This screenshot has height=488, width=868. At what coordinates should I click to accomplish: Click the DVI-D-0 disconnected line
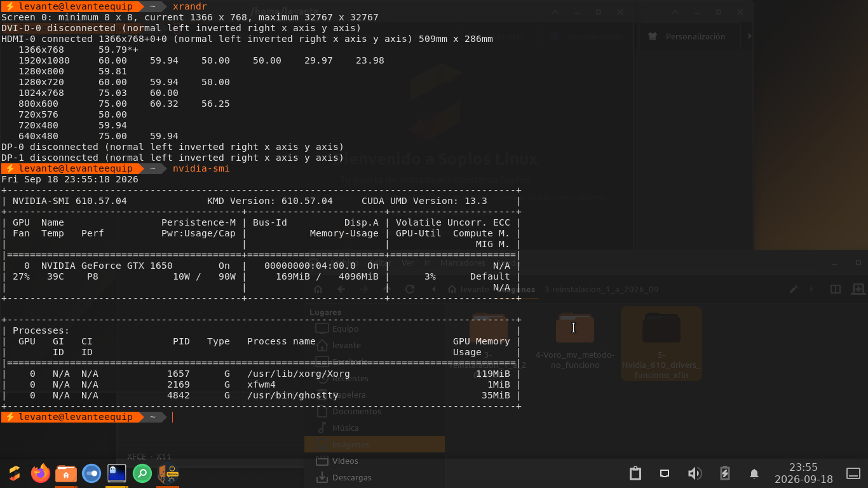[x=181, y=28]
